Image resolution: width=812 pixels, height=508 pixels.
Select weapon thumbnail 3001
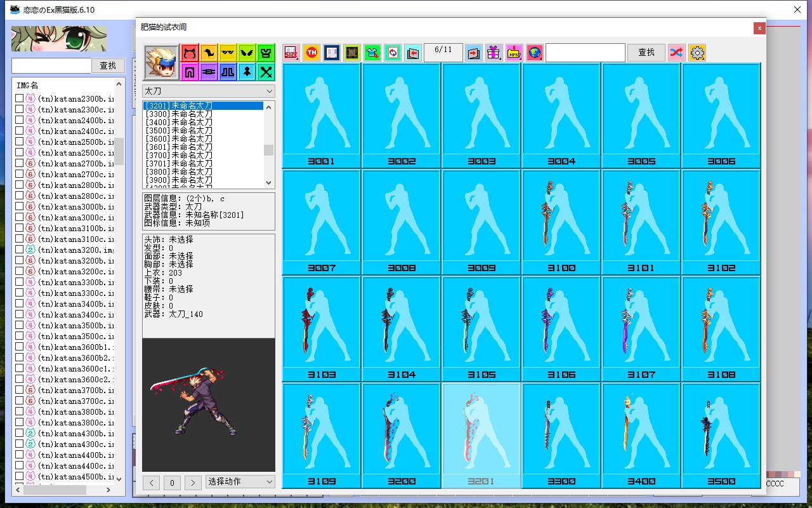coord(322,116)
